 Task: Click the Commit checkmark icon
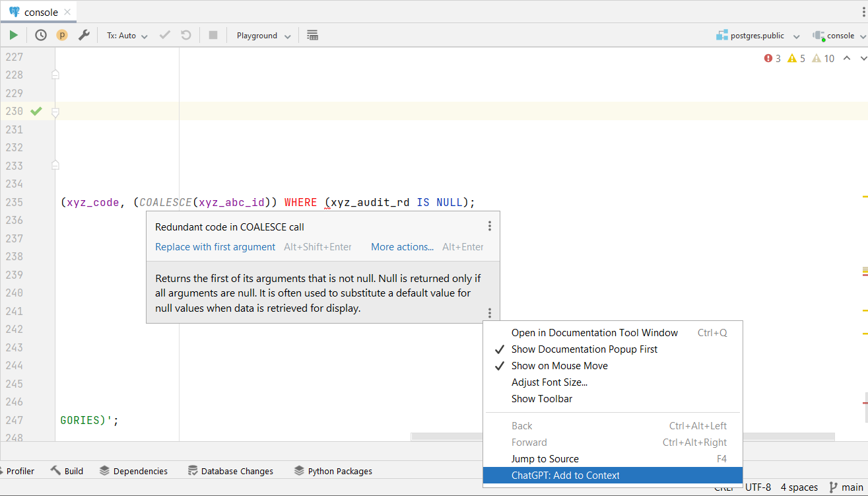[165, 35]
